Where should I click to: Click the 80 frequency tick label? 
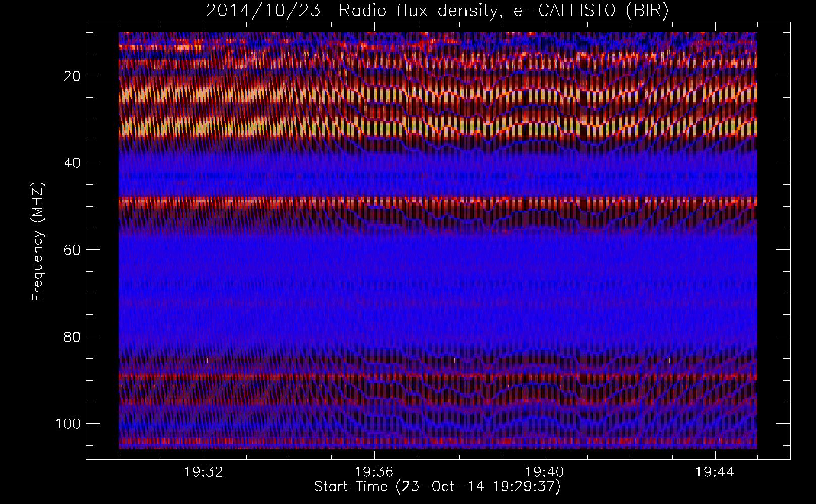pyautogui.click(x=72, y=337)
